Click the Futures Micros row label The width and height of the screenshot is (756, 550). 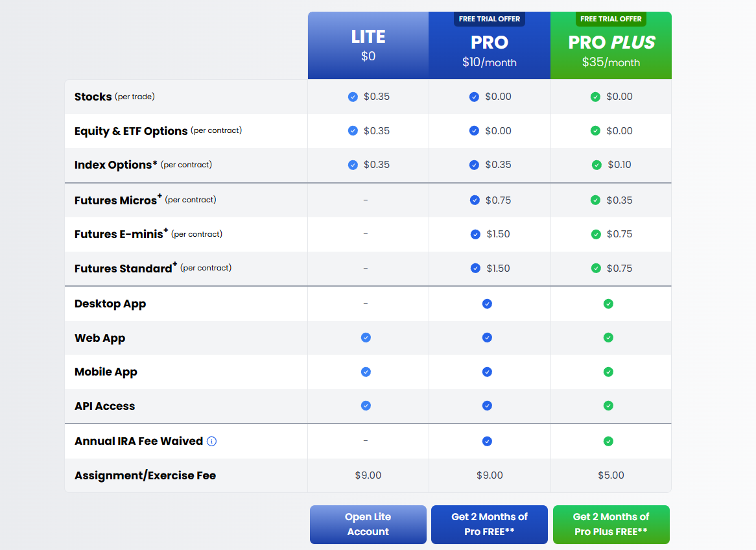(145, 200)
